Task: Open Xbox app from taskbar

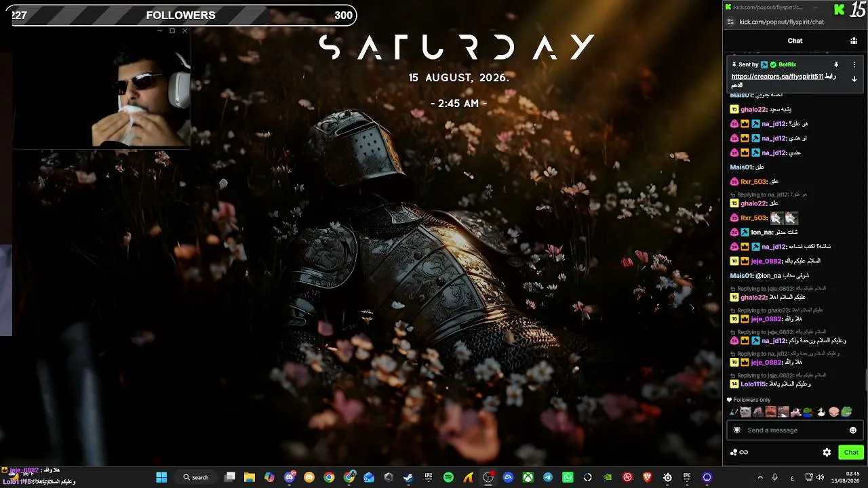Action: [x=528, y=477]
